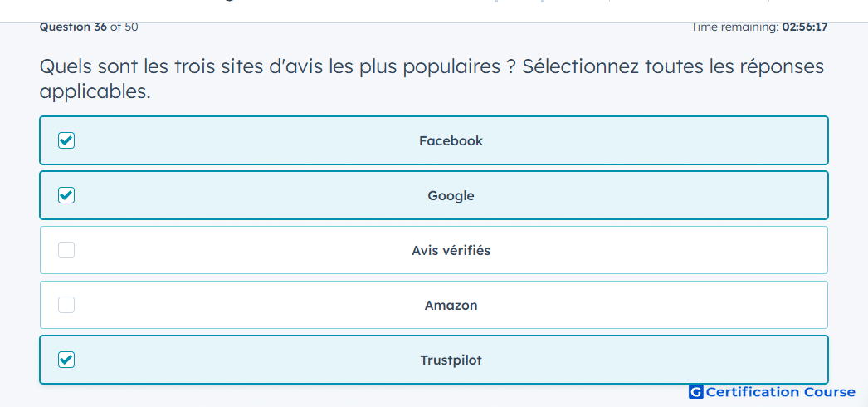The image size is (868, 407).
Task: Click empty space right of Amazon label
Action: [653, 305]
